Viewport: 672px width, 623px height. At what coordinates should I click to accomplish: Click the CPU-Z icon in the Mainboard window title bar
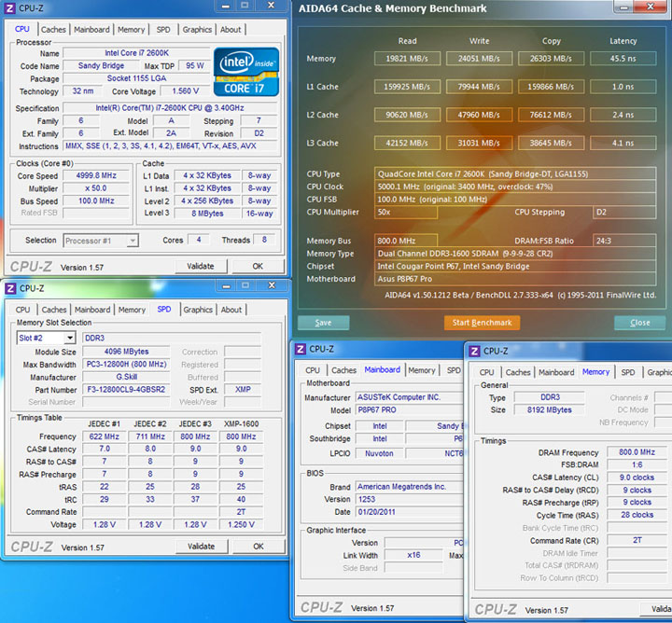click(301, 349)
